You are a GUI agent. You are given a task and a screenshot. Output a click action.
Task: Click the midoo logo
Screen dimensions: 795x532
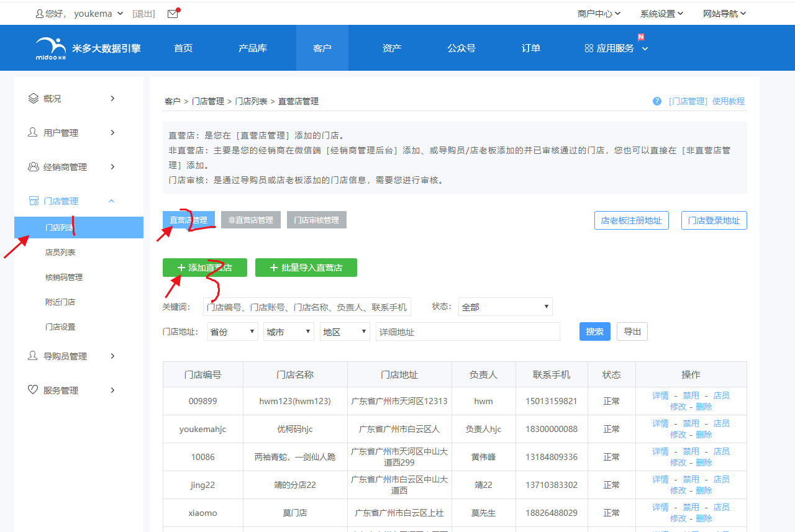tap(51, 48)
